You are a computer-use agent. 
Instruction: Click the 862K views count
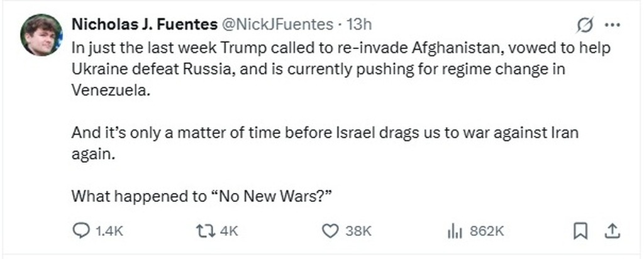tap(487, 231)
